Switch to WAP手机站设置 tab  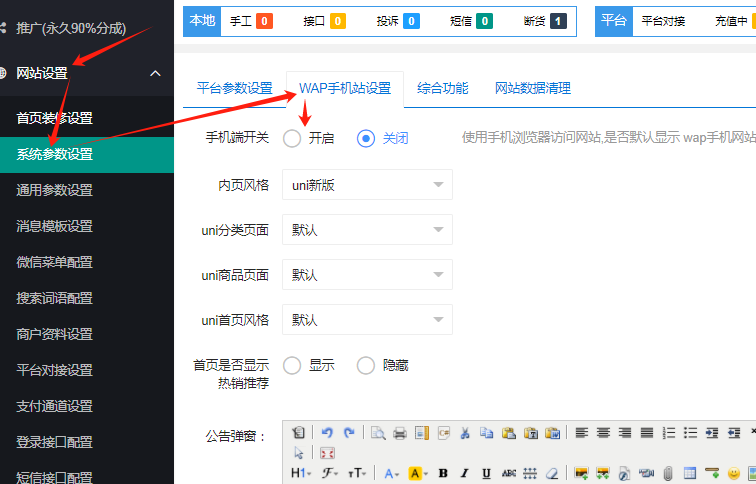click(x=345, y=88)
